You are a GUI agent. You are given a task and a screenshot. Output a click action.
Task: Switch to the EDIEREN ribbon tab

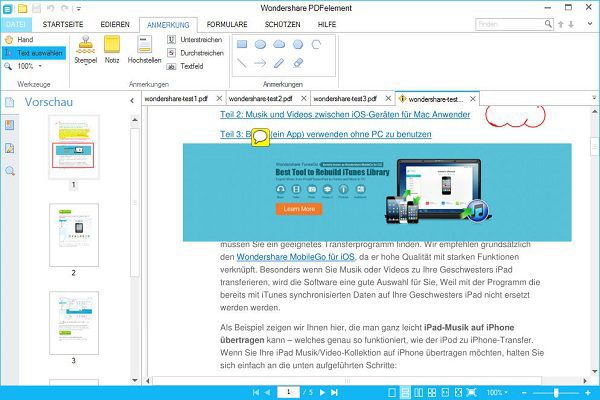(115, 24)
